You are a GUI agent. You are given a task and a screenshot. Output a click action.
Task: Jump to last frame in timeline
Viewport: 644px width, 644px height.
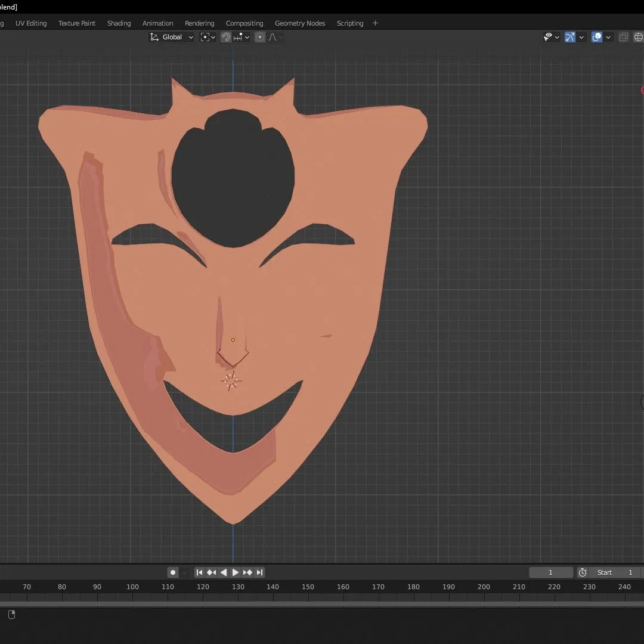pyautogui.click(x=259, y=572)
